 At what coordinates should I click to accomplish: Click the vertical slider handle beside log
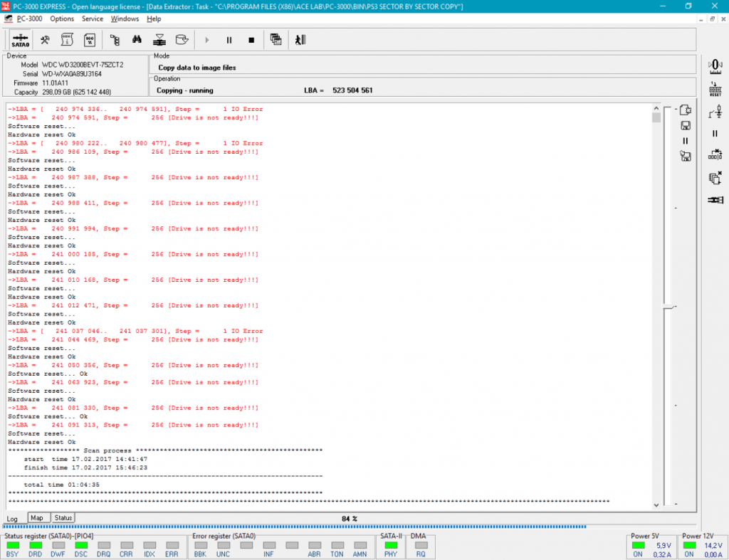(669, 307)
